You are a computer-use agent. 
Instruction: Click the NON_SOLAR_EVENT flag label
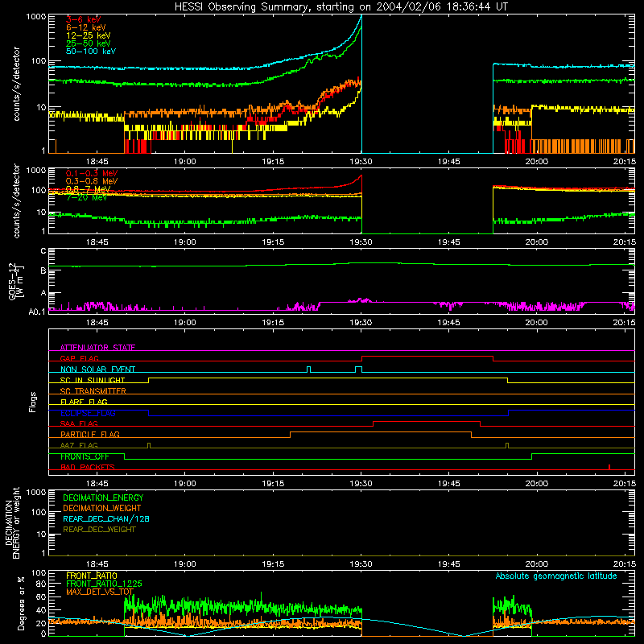97,369
